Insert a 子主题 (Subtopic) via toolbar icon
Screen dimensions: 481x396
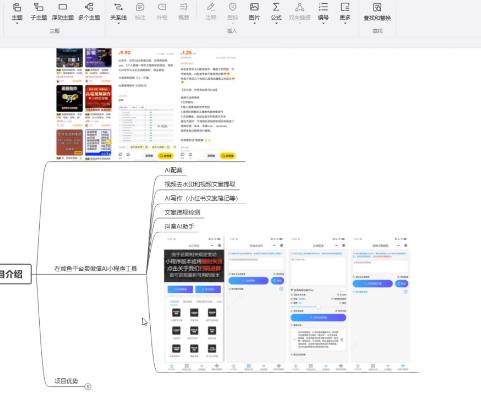(x=39, y=7)
